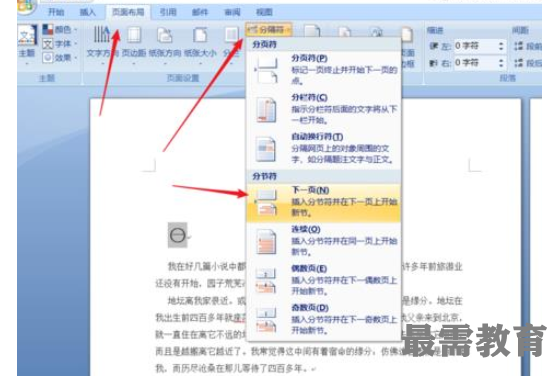Switch to the 插入 tab
The height and width of the screenshot is (380, 553).
pos(87,12)
